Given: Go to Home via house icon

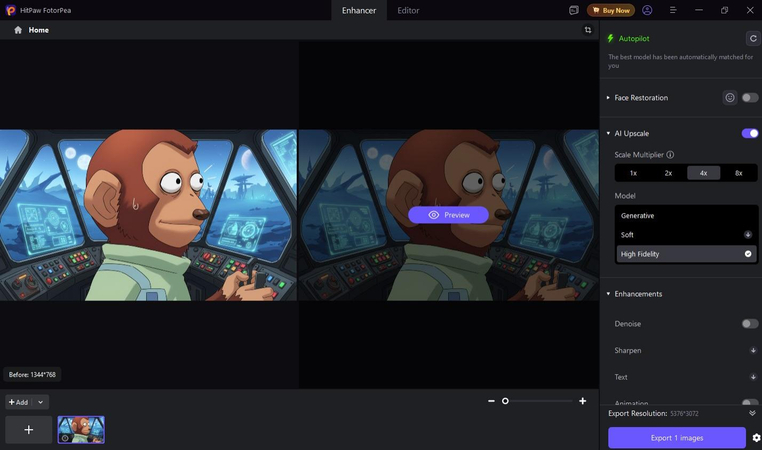Looking at the screenshot, I should [x=18, y=30].
